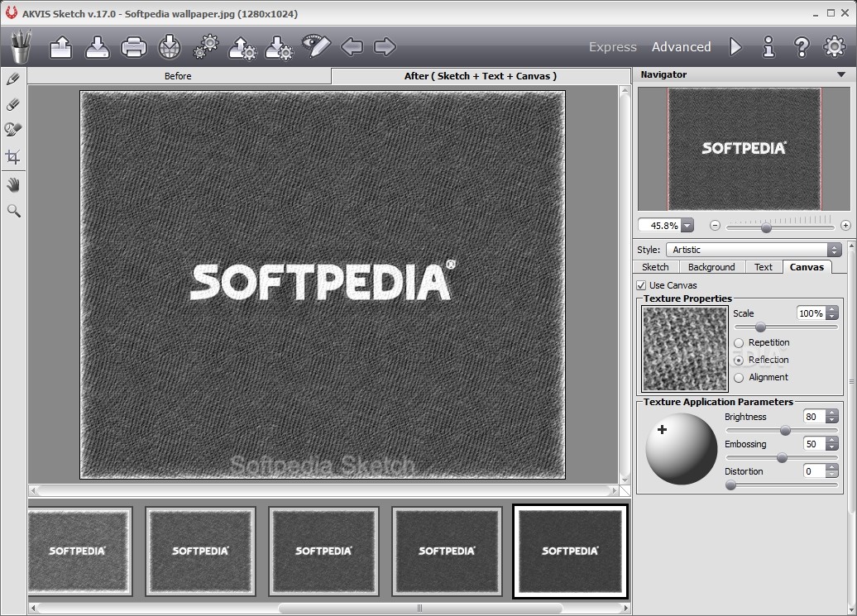
Task: Click the Scale value stepper arrows
Action: click(832, 313)
